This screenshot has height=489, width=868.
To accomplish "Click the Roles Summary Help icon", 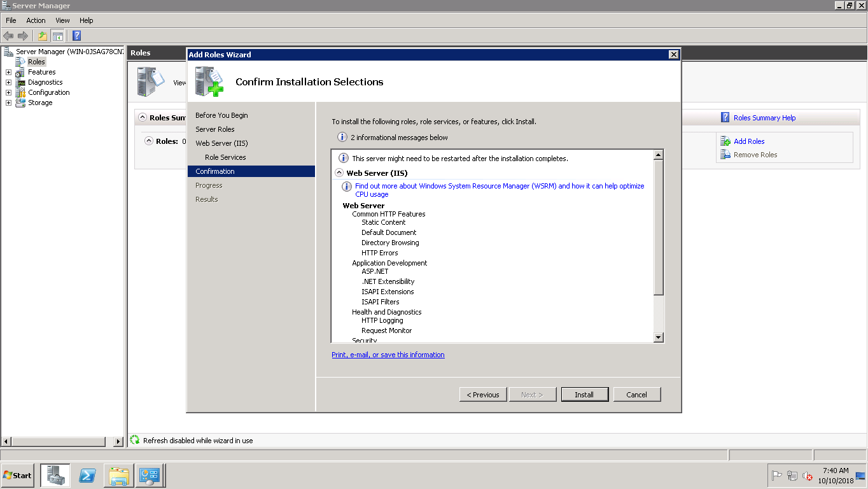I will (725, 118).
